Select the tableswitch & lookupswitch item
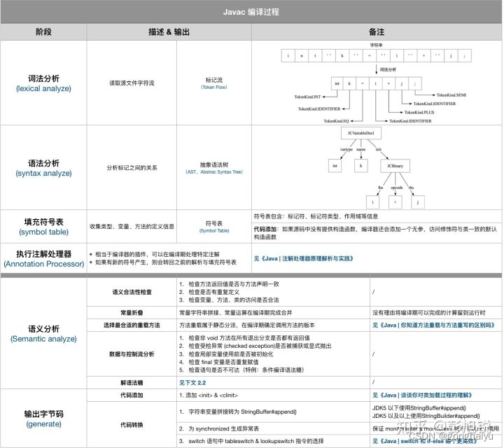Viewport: 504px width, 448px height. [x=256, y=441]
